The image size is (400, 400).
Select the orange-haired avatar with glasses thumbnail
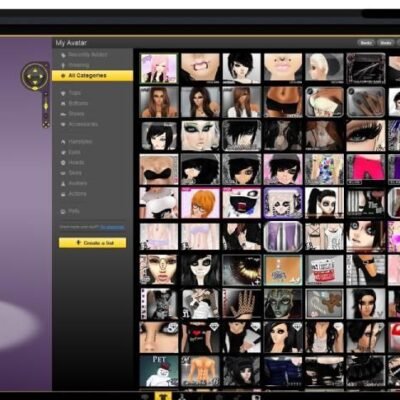coord(200,203)
